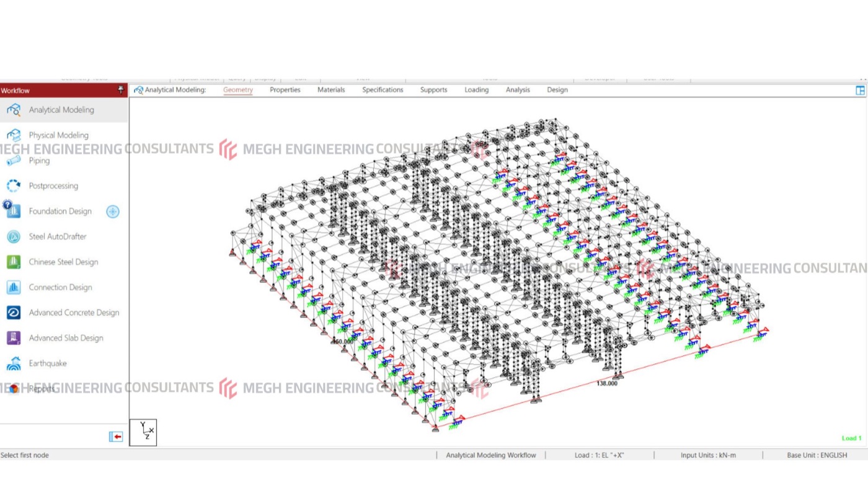The width and height of the screenshot is (868, 488).
Task: Open the Postprocessing workflow label
Action: (53, 186)
